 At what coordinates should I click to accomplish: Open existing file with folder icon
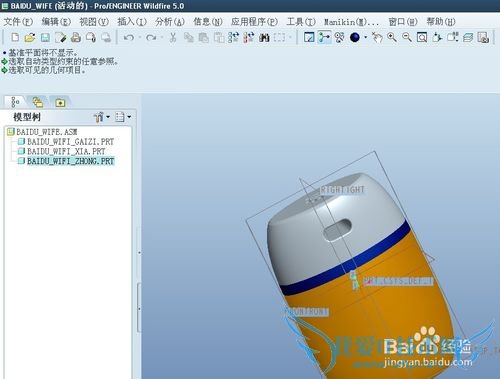click(x=30, y=37)
